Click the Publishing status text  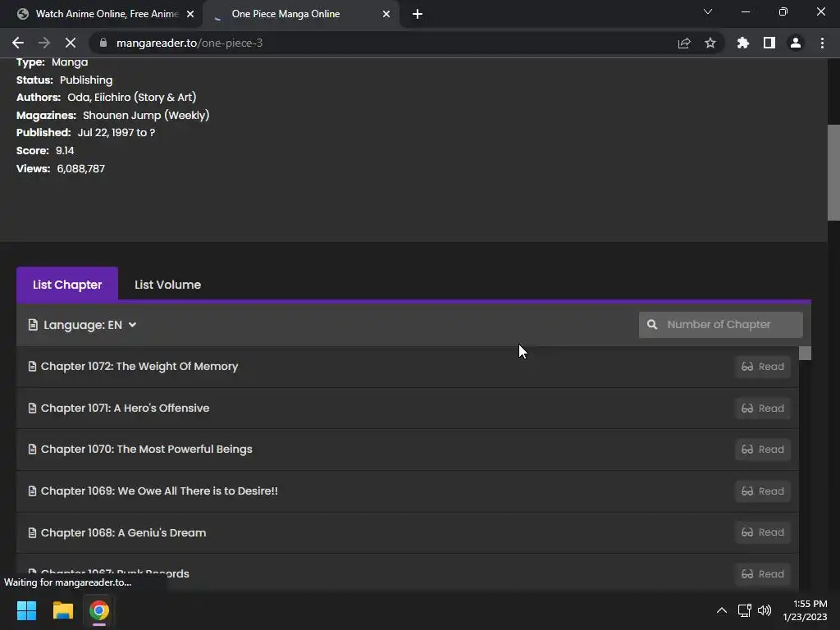coord(86,80)
